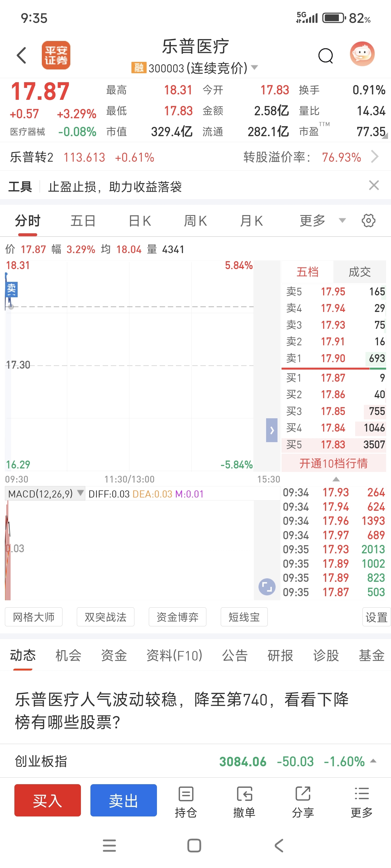Select the 买1 17.87 order row

click(x=334, y=378)
